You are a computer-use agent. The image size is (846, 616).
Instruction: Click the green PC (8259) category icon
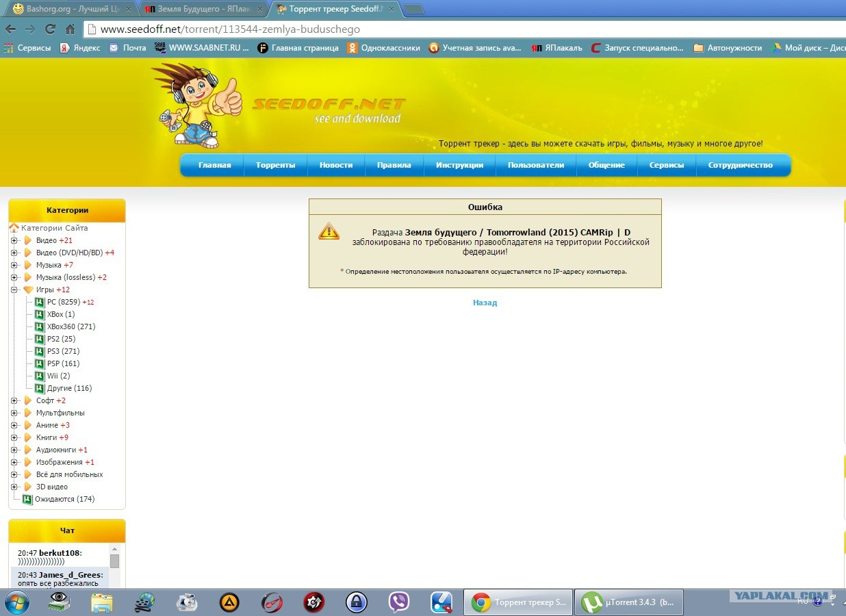(x=40, y=302)
